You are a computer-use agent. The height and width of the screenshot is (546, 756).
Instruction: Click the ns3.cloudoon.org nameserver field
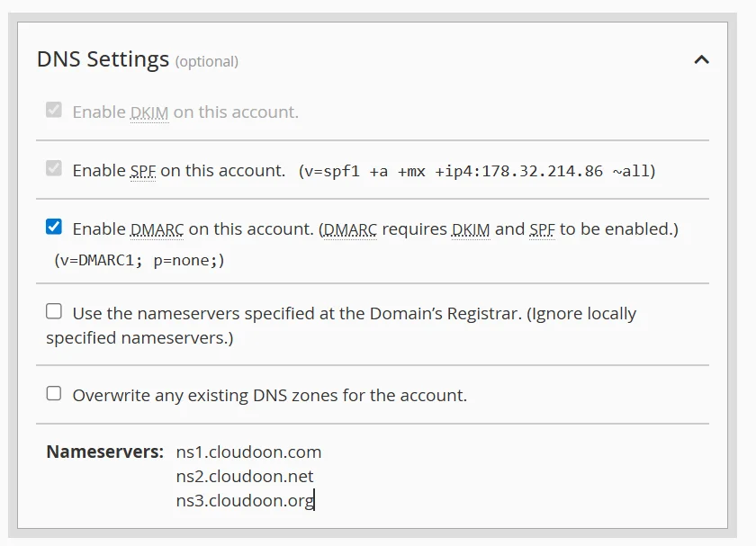tap(245, 500)
